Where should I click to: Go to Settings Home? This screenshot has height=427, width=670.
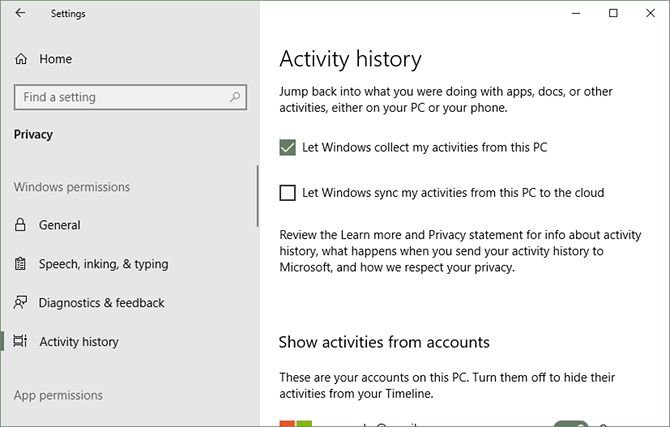[x=55, y=59]
